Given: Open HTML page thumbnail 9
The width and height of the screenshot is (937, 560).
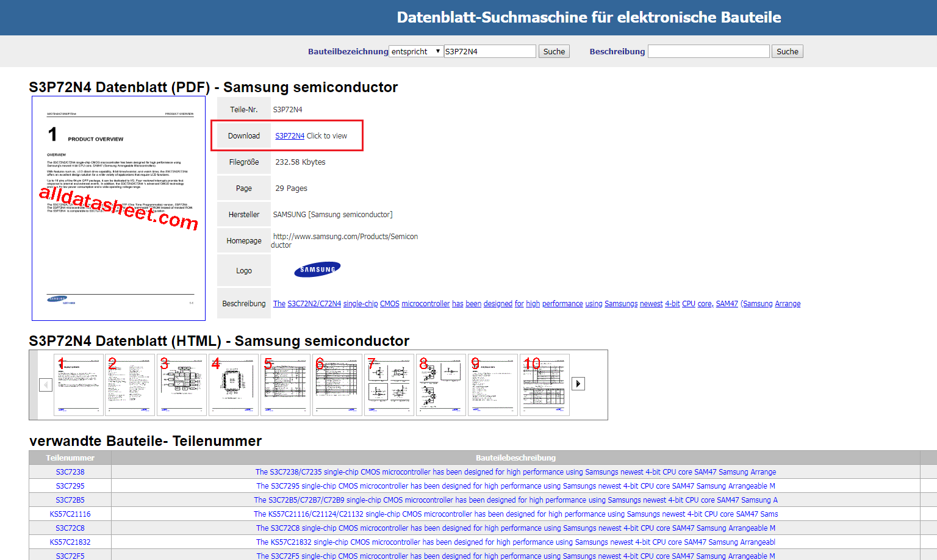Looking at the screenshot, I should pos(493,385).
